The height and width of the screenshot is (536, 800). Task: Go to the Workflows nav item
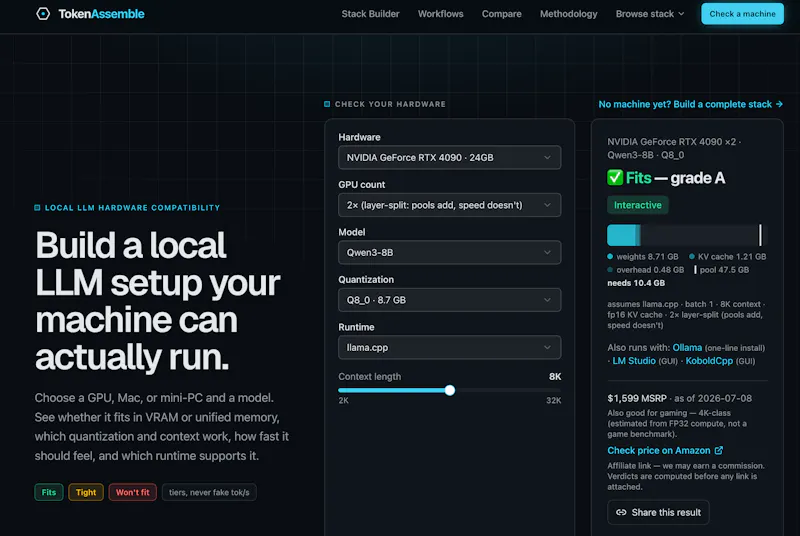(x=441, y=14)
